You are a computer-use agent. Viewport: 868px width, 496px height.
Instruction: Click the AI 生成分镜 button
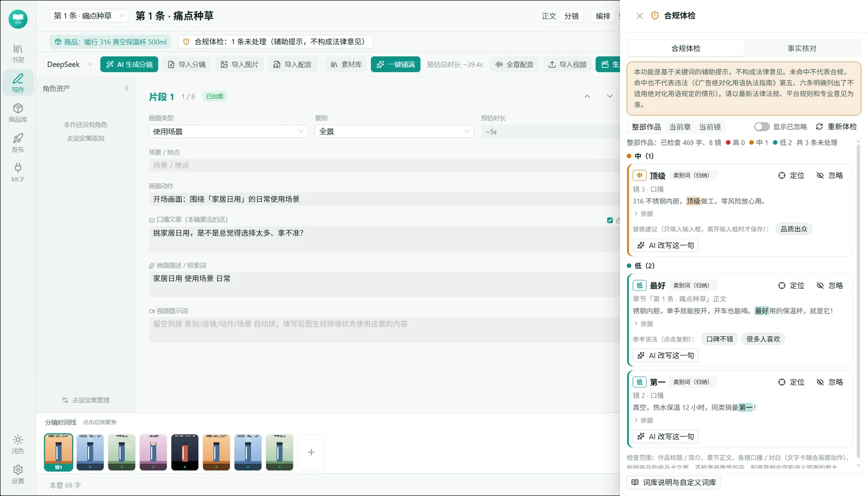(129, 64)
